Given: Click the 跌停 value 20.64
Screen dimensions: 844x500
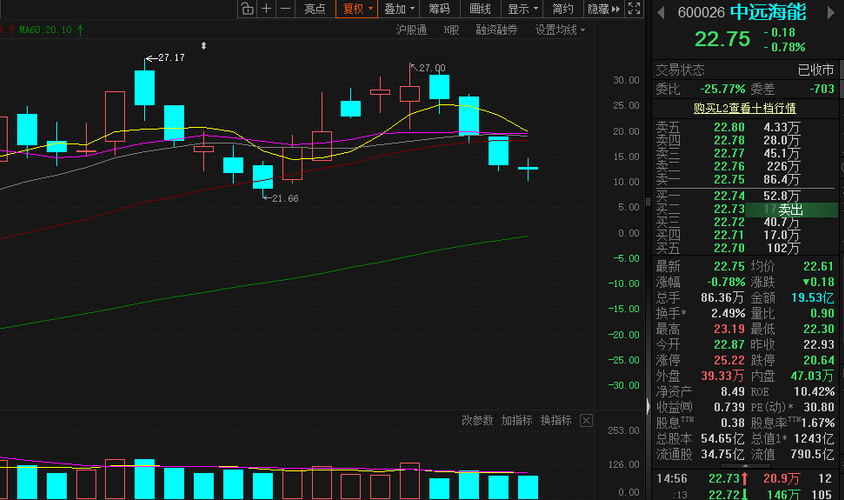Looking at the screenshot, I should pyautogui.click(x=819, y=360).
